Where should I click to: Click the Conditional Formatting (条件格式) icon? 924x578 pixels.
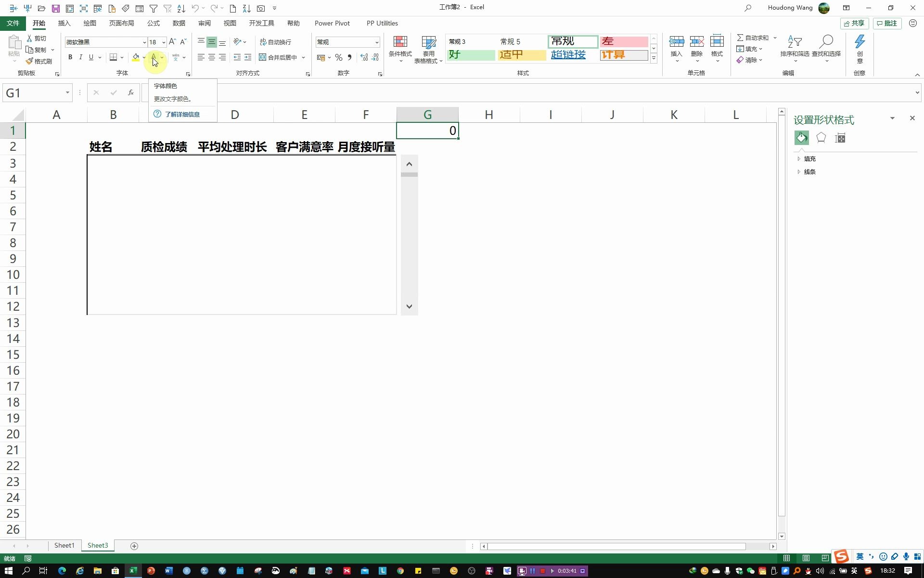click(400, 42)
